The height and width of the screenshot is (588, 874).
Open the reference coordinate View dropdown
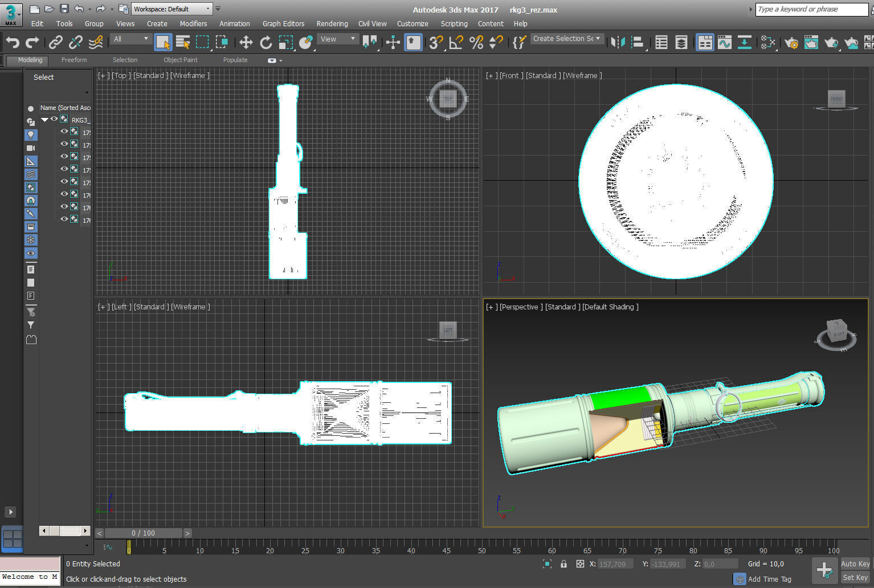pos(337,39)
